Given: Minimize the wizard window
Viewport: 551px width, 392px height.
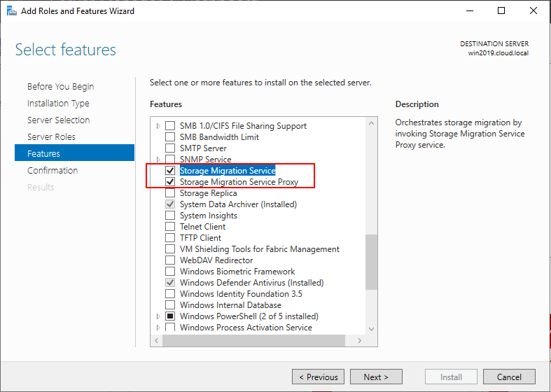Looking at the screenshot, I should coord(470,11).
